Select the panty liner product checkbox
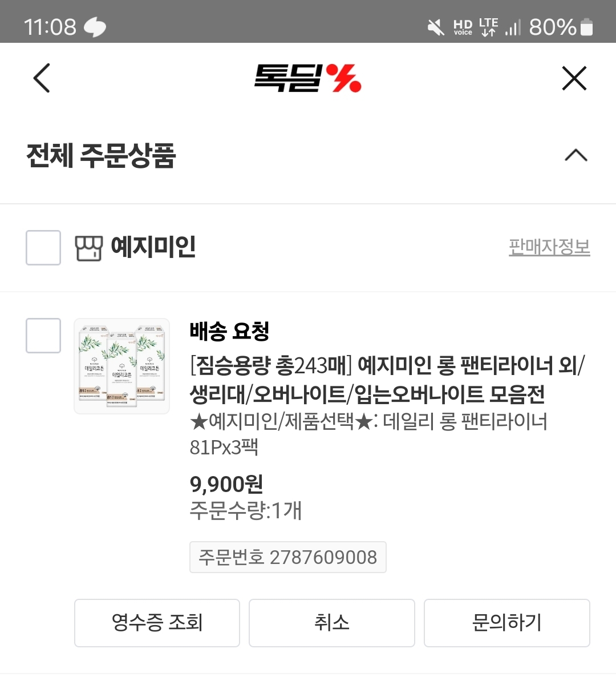This screenshot has width=616, height=677. 43,336
